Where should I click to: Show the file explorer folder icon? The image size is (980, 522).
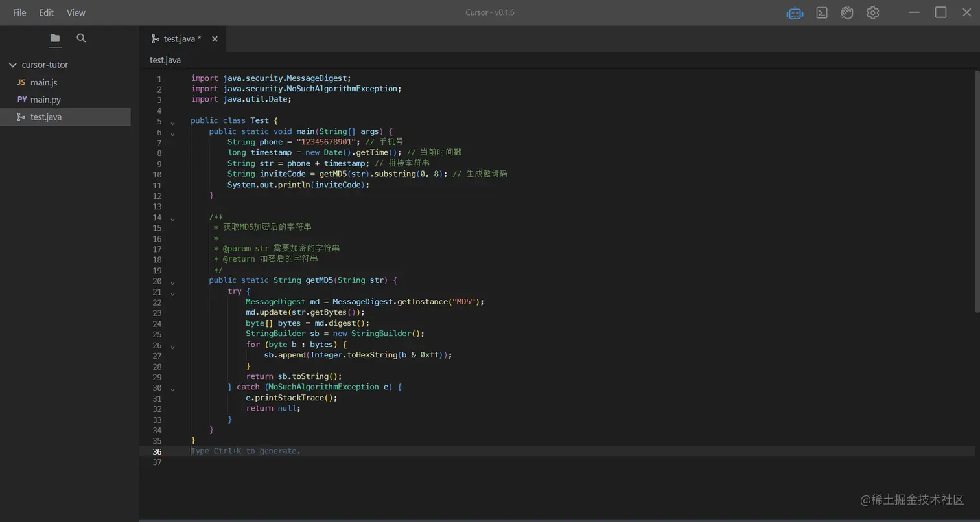55,38
